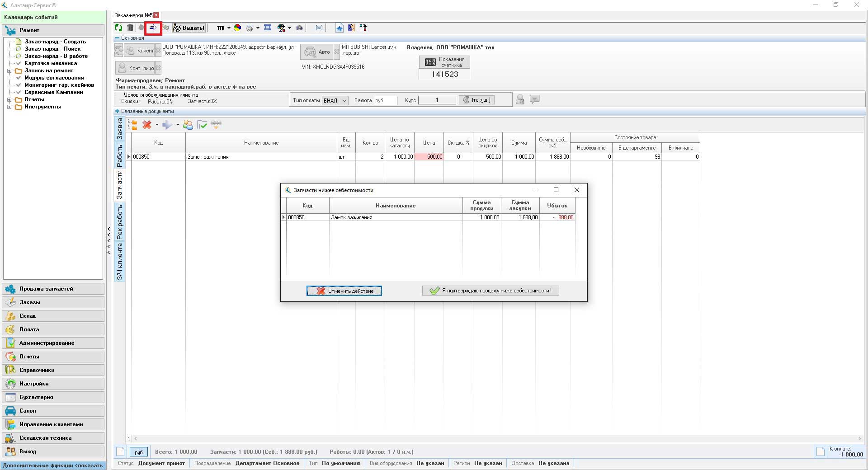Click the printer icon

250,28
